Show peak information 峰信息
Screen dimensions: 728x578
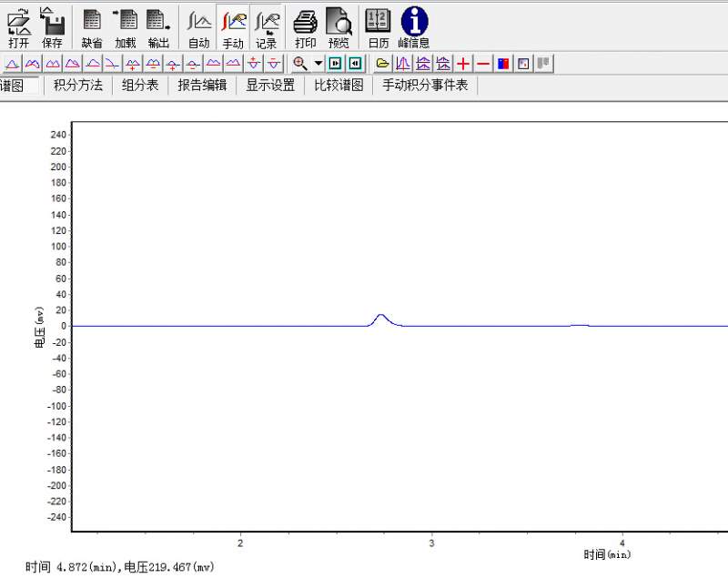(x=414, y=28)
